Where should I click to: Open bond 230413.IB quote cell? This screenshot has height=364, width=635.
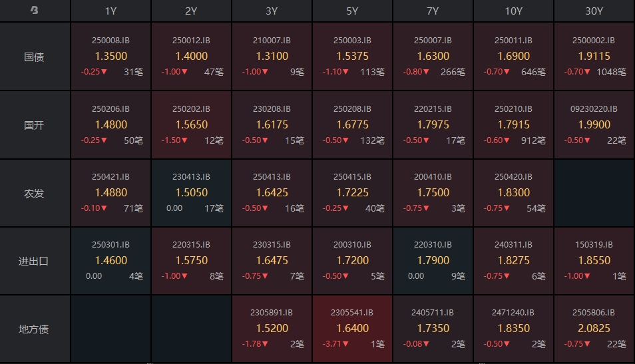(x=191, y=193)
